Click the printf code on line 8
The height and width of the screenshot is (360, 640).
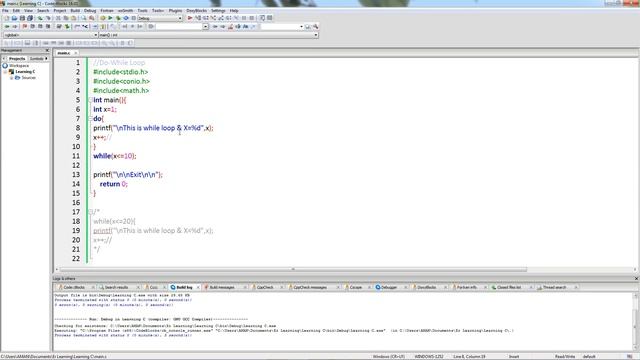[153, 128]
